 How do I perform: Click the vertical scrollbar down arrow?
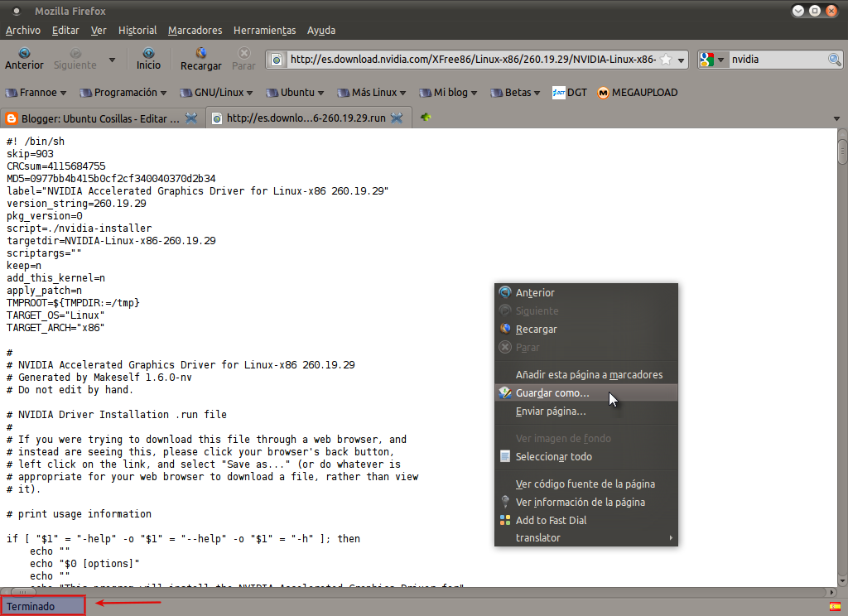842,582
